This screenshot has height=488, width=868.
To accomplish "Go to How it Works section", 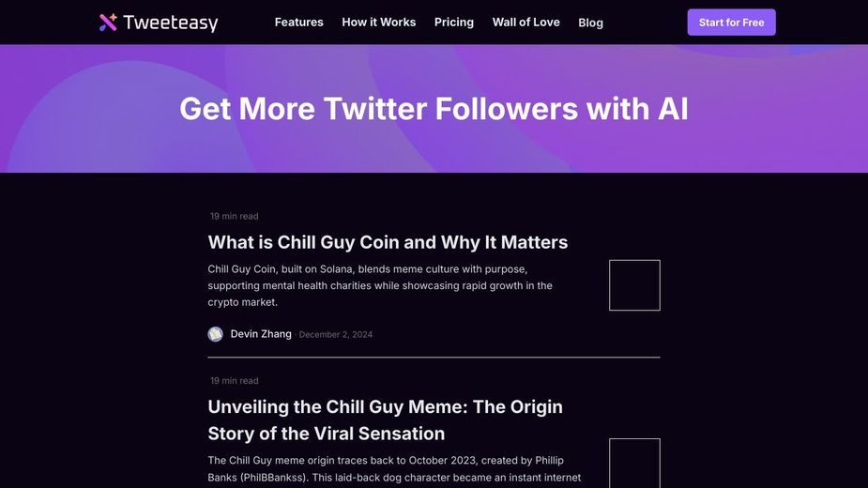I will tap(378, 22).
